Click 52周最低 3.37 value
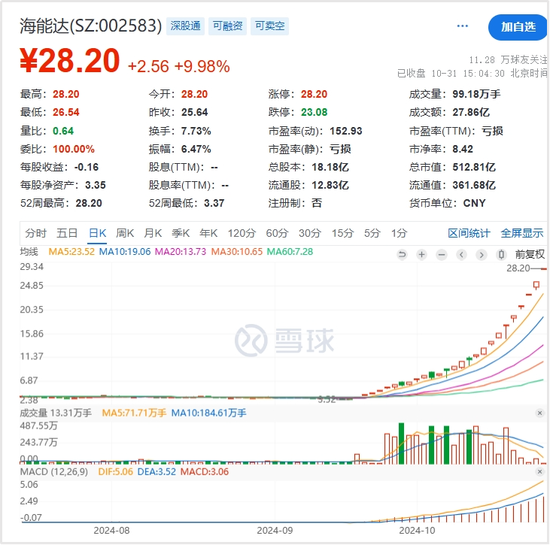Image resolution: width=550 pixels, height=545 pixels. (x=214, y=203)
